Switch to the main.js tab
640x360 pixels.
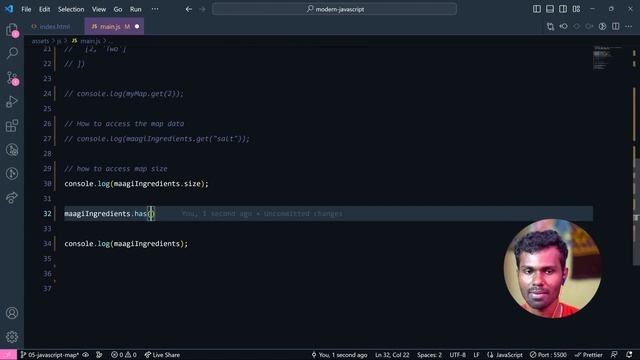(114, 27)
